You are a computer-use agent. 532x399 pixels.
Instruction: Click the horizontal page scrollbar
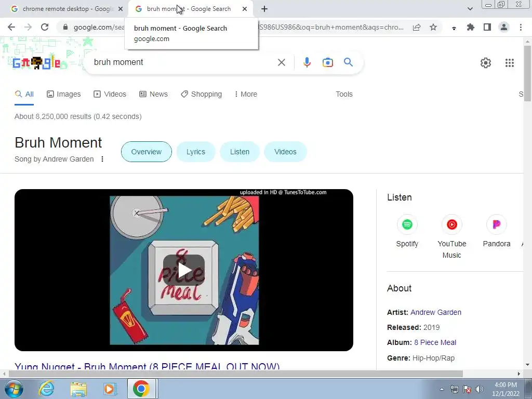(x=236, y=374)
